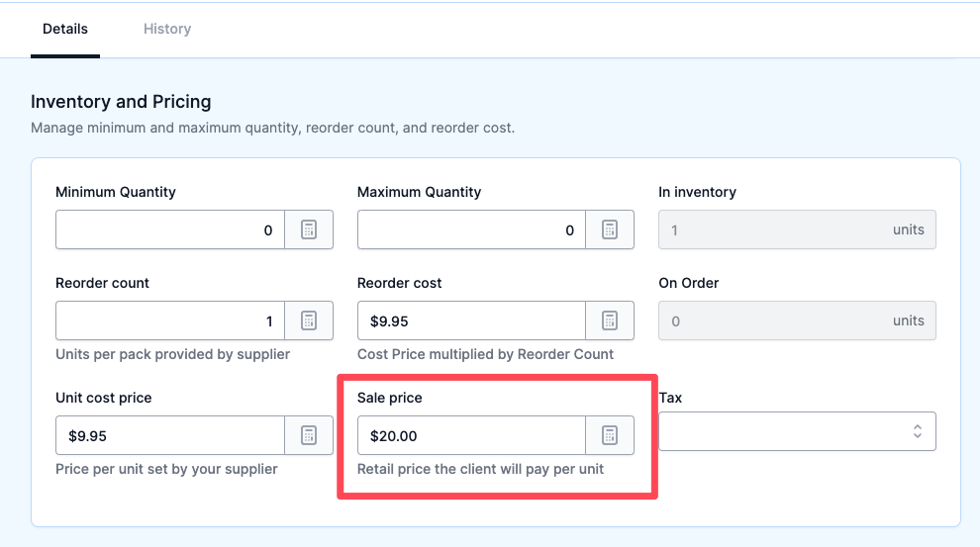980x547 pixels.
Task: Click the Tax dropdown arrows
Action: [x=917, y=431]
